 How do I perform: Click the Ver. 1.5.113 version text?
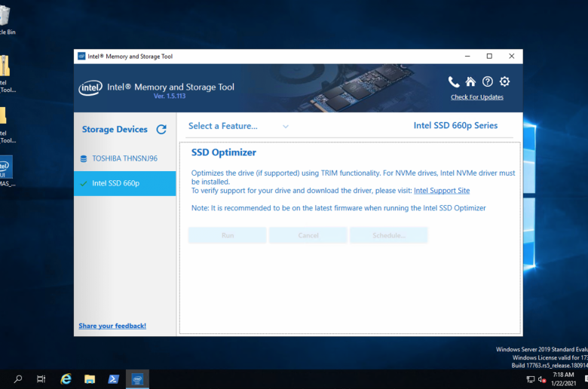(170, 96)
